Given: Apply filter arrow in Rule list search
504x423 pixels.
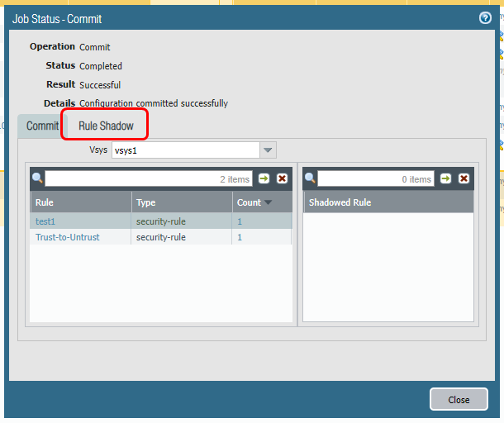Looking at the screenshot, I should (264, 178).
